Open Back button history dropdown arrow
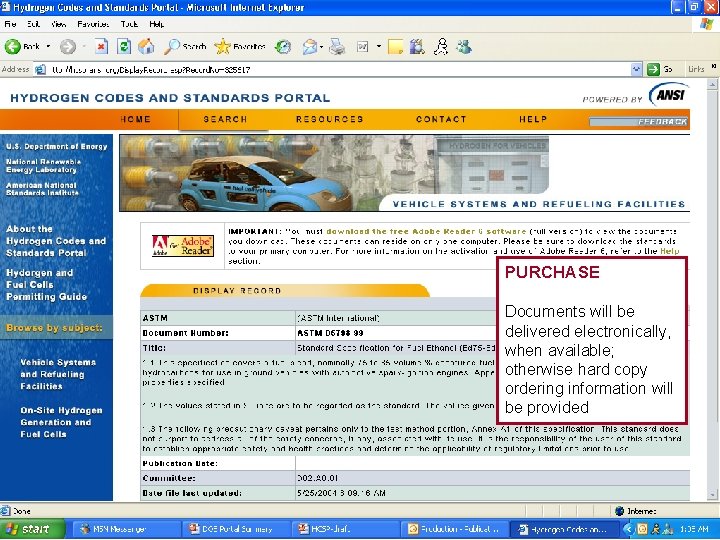The height and width of the screenshot is (540, 720). [x=48, y=46]
